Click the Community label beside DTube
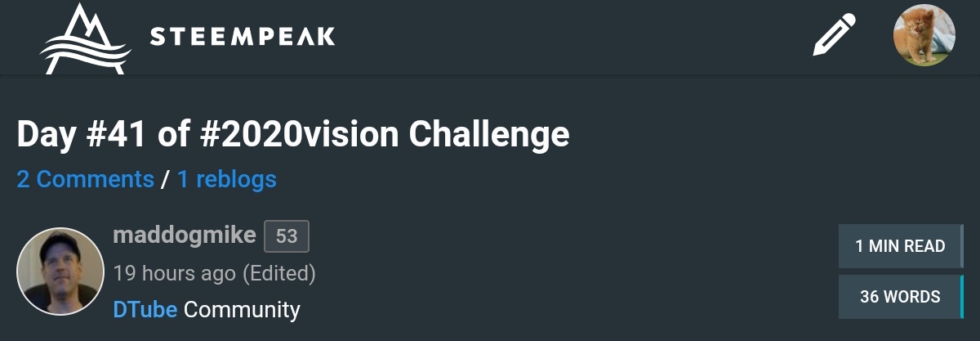The height and width of the screenshot is (341, 980). [x=242, y=310]
